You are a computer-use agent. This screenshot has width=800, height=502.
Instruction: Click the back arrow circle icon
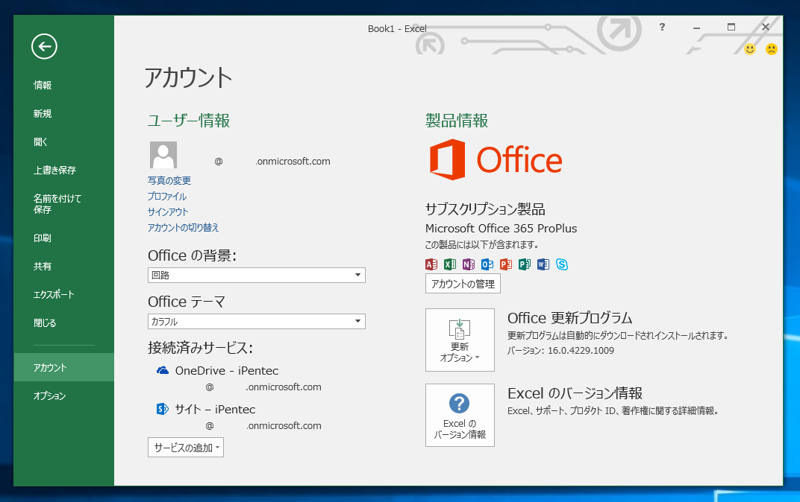click(x=44, y=46)
